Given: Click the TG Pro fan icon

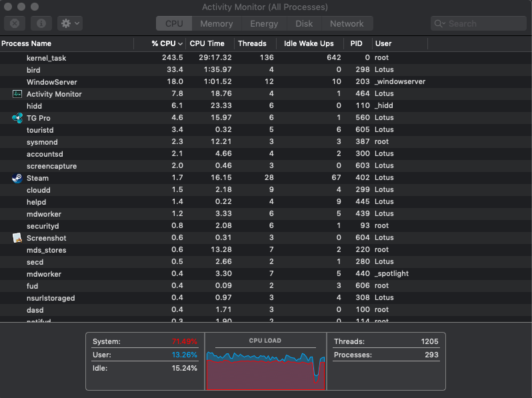Looking at the screenshot, I should (17, 118).
